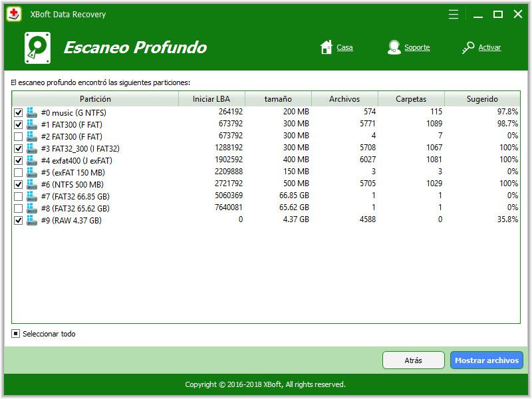The height and width of the screenshot is (399, 532).
Task: Open the hamburger menu icon in title bar
Action: (x=454, y=14)
